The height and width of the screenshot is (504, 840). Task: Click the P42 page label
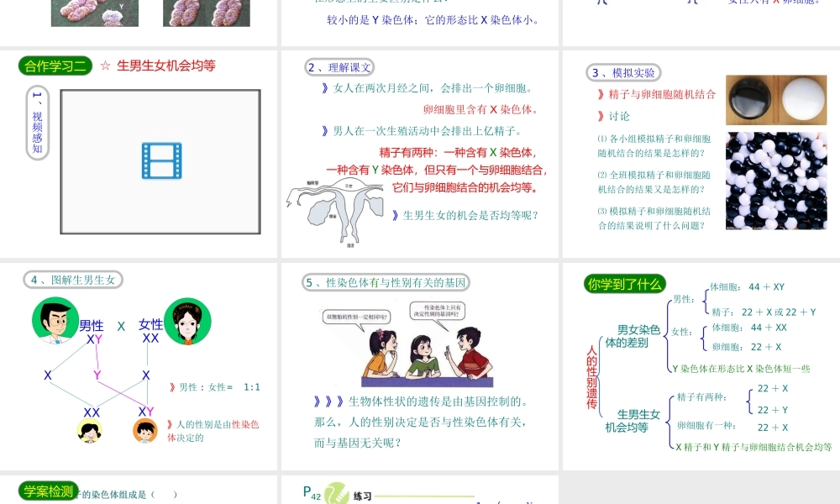coord(312,493)
